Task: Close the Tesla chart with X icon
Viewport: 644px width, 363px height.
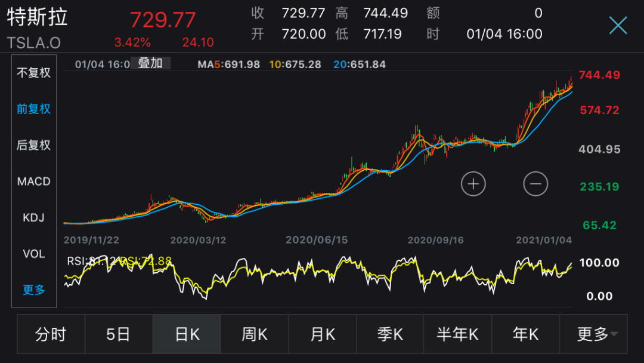Action: [x=618, y=25]
